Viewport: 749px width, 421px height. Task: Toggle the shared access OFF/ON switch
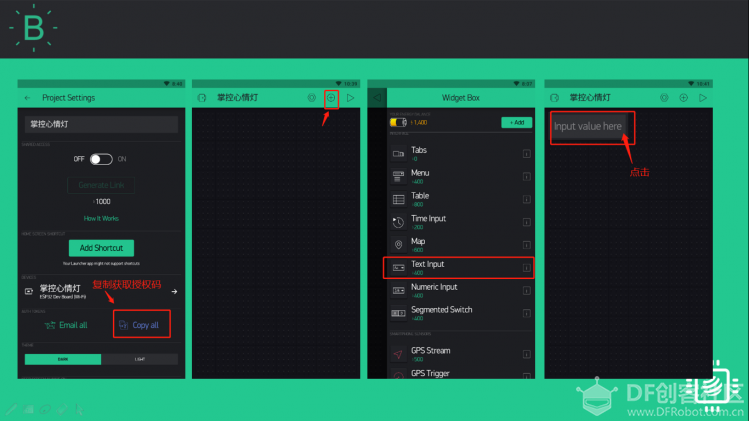pyautogui.click(x=101, y=159)
